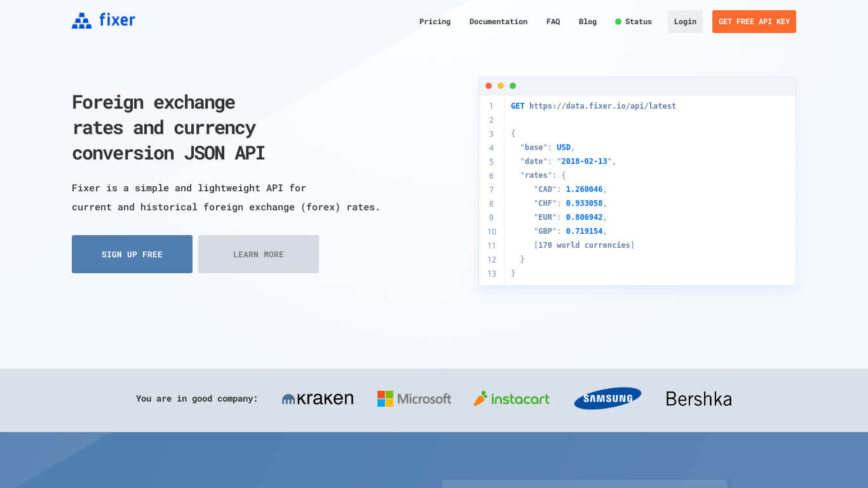Click the green dot in code window
Image resolution: width=868 pixels, height=488 pixels.
click(x=513, y=86)
